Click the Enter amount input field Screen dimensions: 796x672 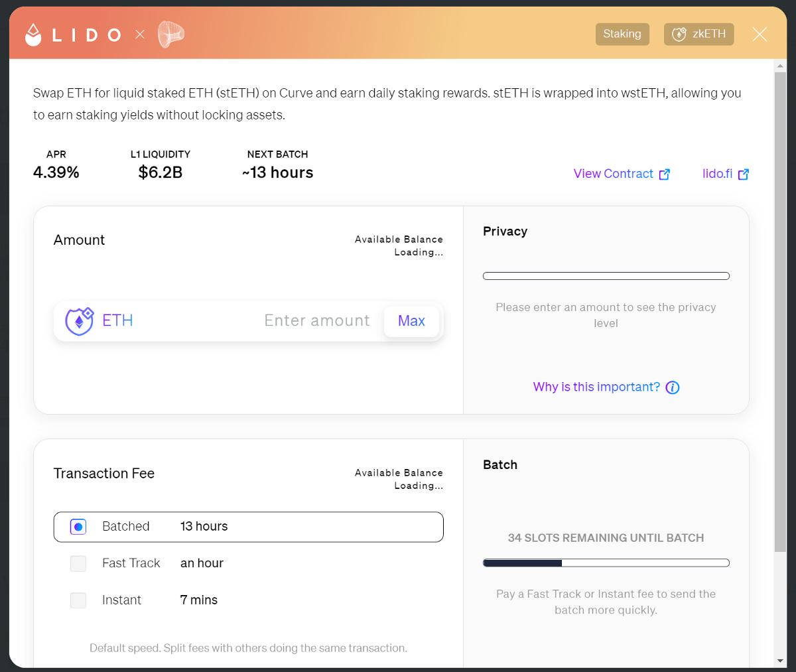(317, 320)
